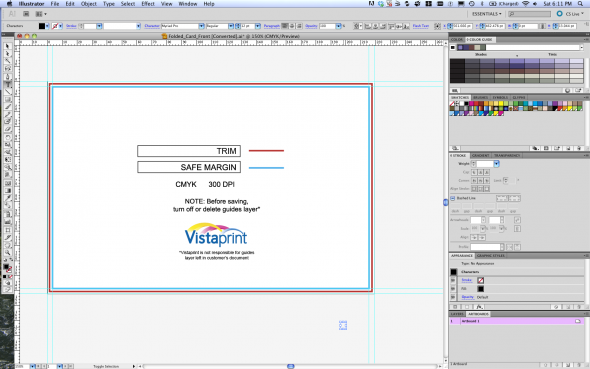This screenshot has height=369, width=590.
Task: Open Weight dropdown in Stroke panel
Action: click(496, 164)
